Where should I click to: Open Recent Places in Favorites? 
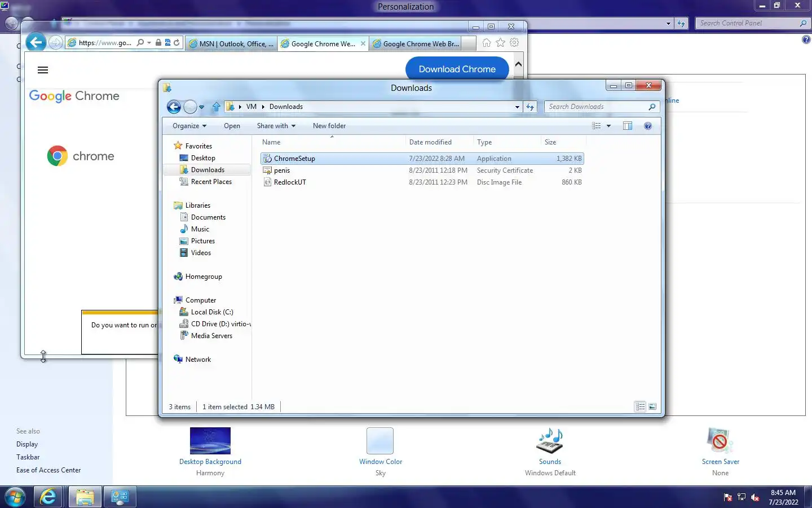[211, 182]
